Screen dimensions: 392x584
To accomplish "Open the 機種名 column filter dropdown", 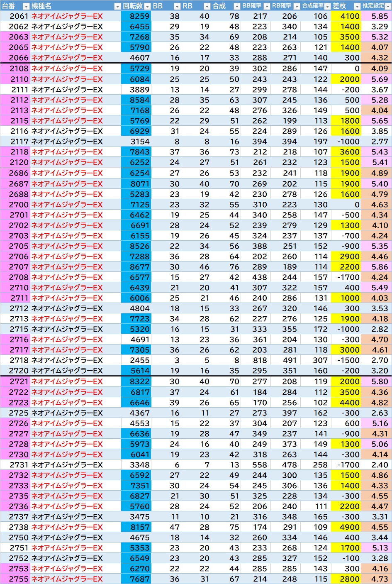I will coord(117,6).
